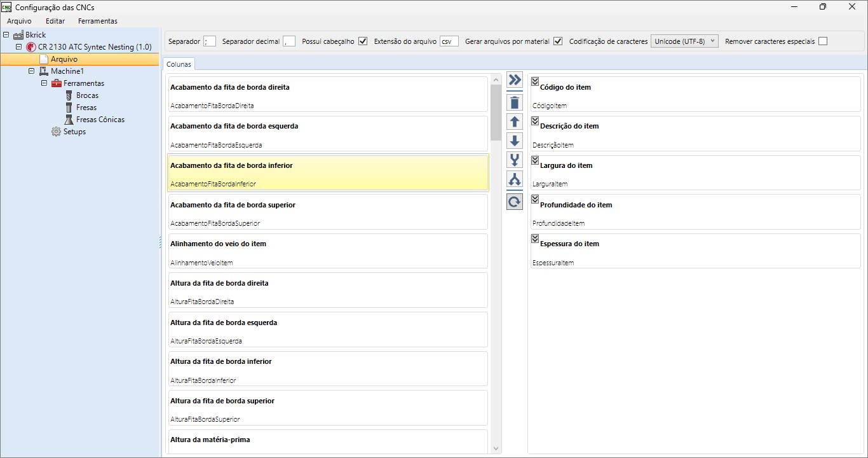Select Alinhamento do veio do item
This screenshot has width=868, height=458.
click(328, 251)
